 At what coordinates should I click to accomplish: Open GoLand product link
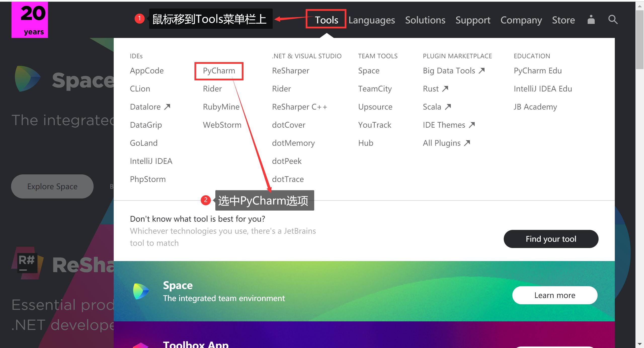[x=144, y=143]
